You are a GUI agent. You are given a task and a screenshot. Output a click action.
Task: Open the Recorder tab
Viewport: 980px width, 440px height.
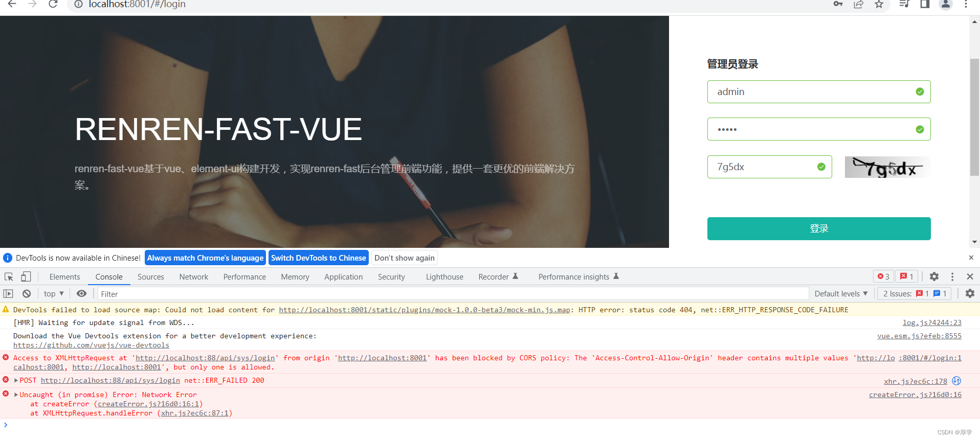click(498, 276)
